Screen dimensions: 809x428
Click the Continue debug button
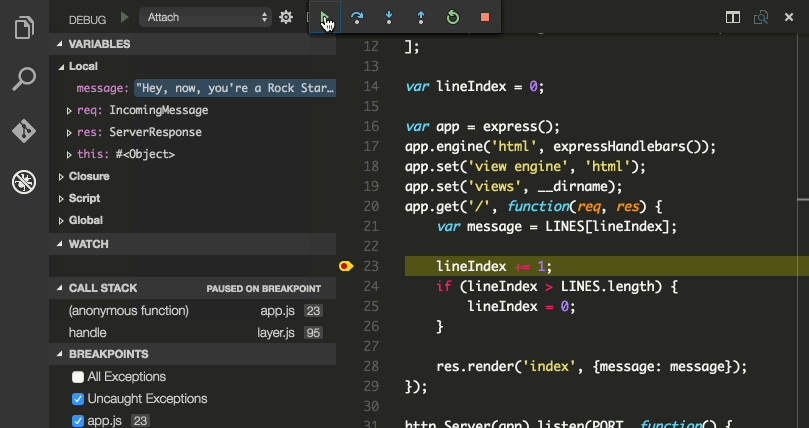point(325,18)
